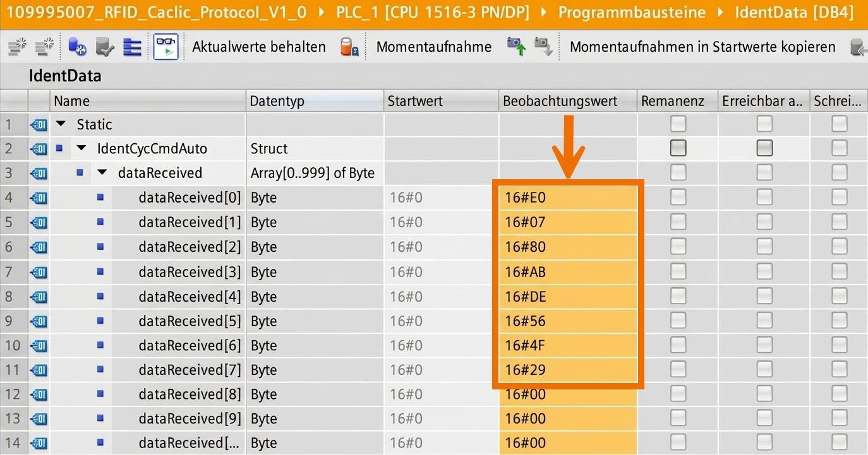Click the tag icon in row 14

pyautogui.click(x=39, y=443)
